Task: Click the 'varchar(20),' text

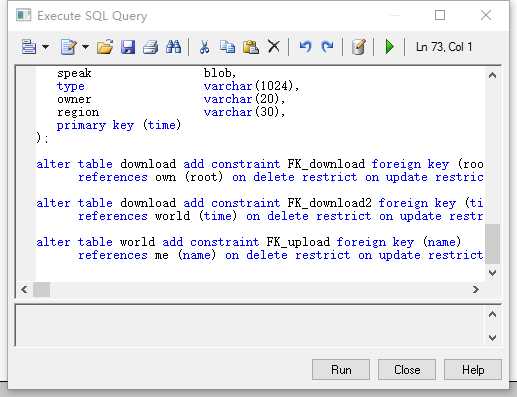Action: 245,99
